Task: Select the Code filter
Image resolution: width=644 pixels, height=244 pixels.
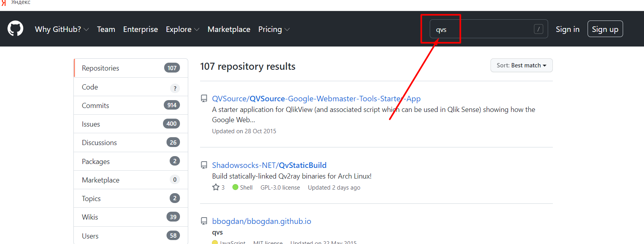Action: (131, 87)
